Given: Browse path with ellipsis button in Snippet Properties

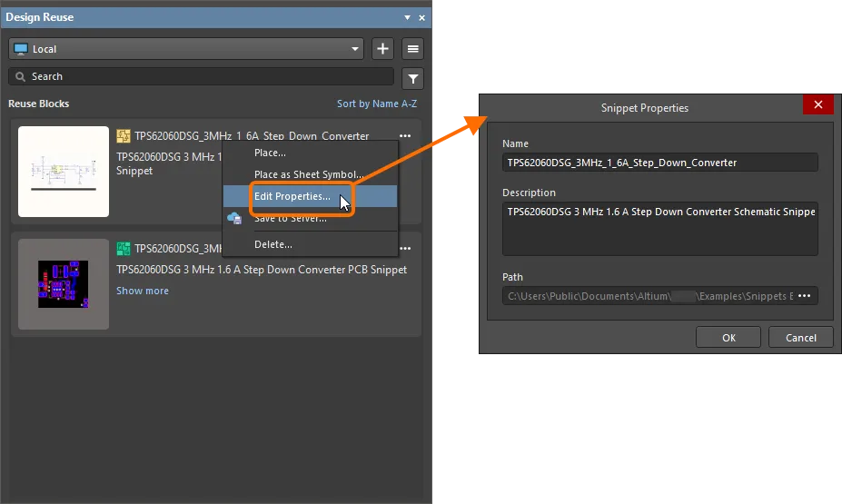Looking at the screenshot, I should 805,296.
